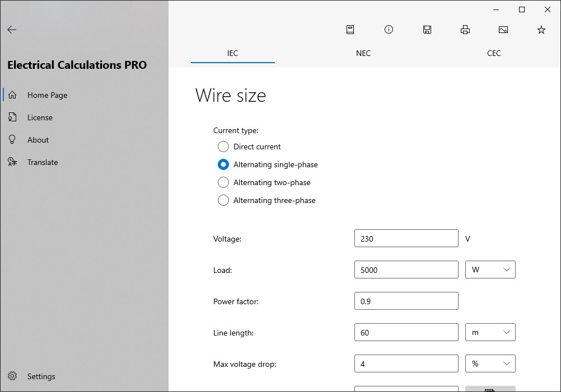
Task: Open the Line length unit dropdown
Action: [490, 332]
